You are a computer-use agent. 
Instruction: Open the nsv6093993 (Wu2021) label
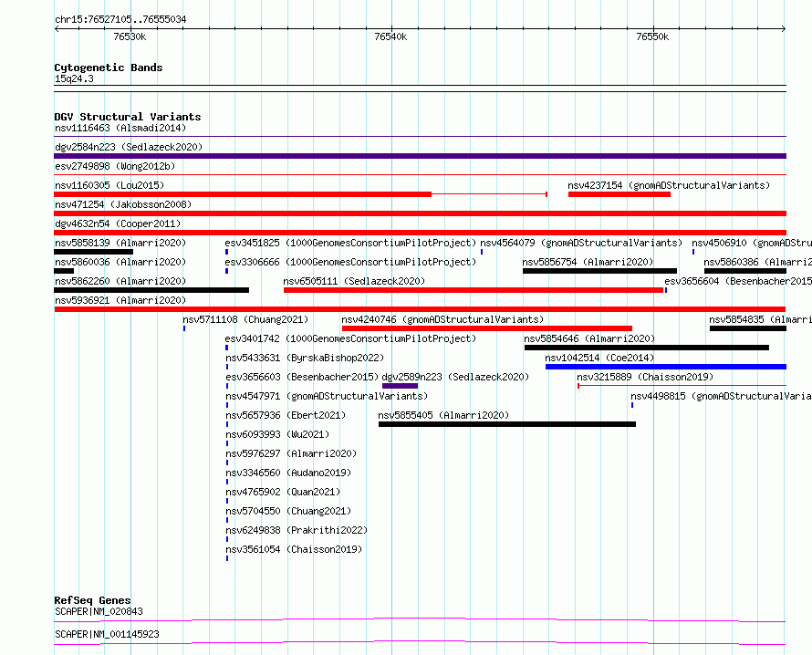(277, 434)
